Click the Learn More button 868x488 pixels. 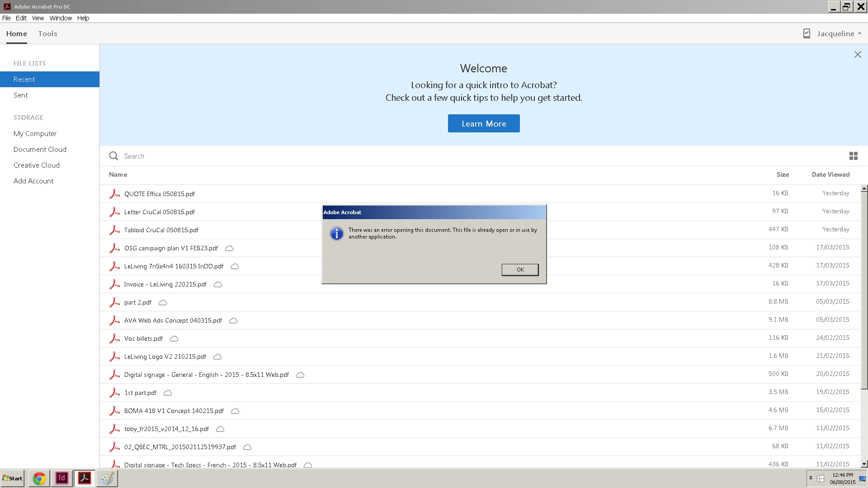(x=483, y=123)
